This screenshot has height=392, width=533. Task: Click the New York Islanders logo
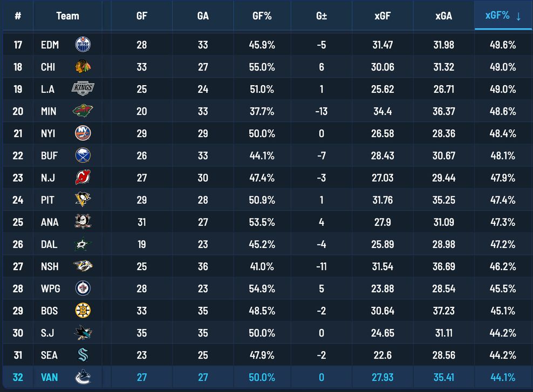(x=82, y=133)
